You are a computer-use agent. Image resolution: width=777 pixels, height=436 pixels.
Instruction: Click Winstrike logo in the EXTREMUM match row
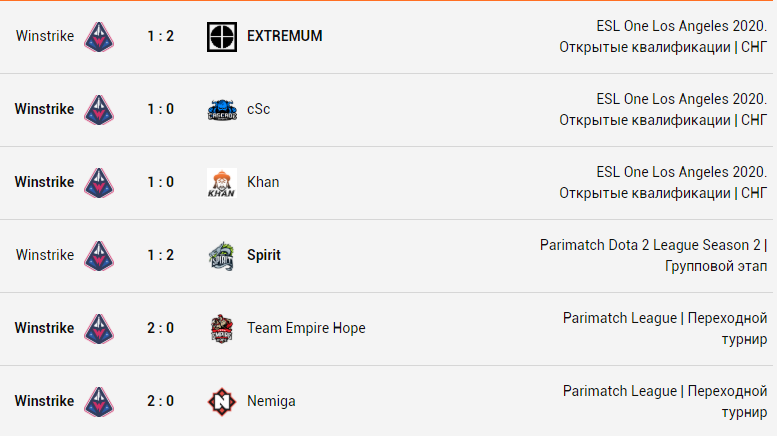(99, 37)
